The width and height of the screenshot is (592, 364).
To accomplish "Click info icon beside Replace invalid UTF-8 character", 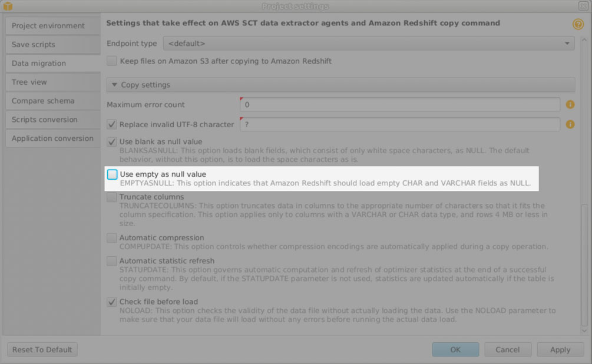I will click(570, 124).
